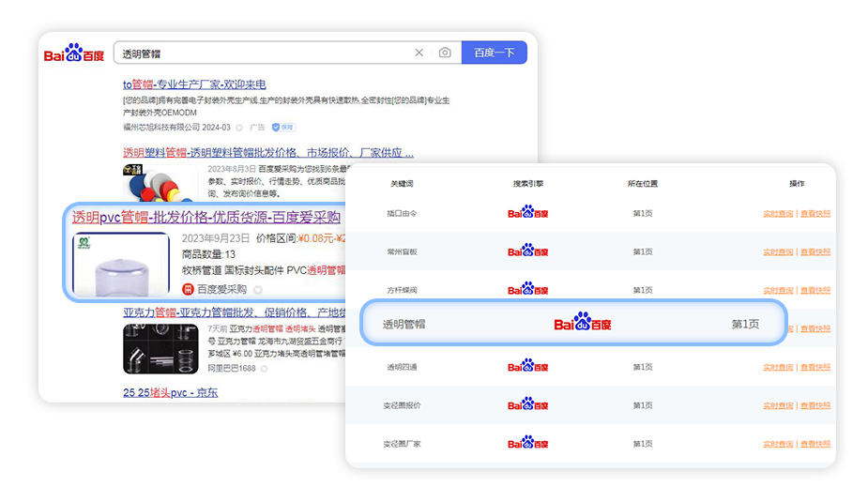Click 实时查询 in the 透明四通 row
This screenshot has width=868, height=502.
point(778,368)
